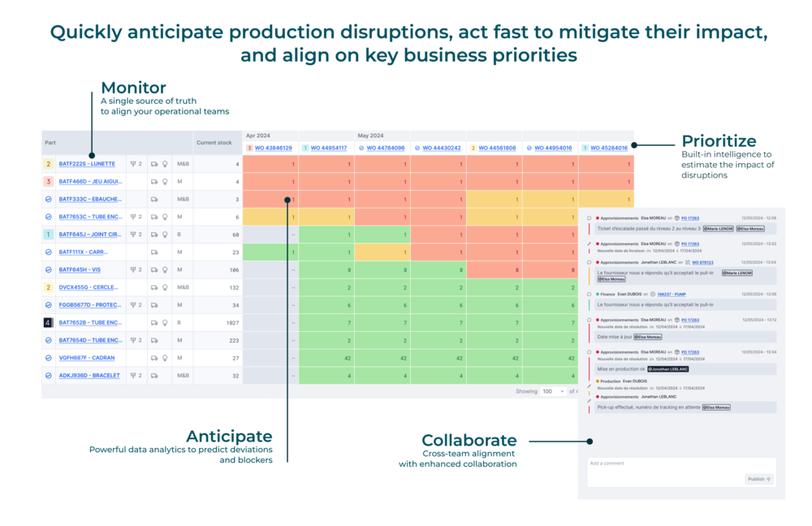Open the 'Showing 100' rows dropdown
The width and height of the screenshot is (812, 526).
pos(554,391)
